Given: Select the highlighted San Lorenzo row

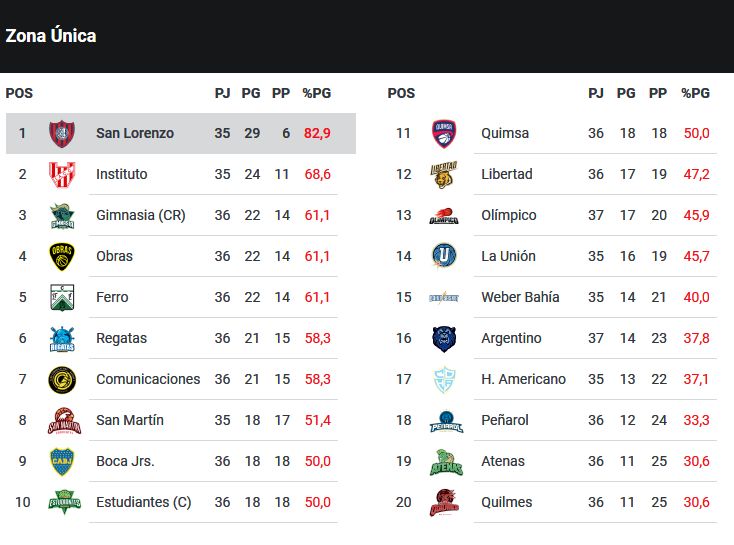Looking at the screenshot, I should tap(181, 133).
